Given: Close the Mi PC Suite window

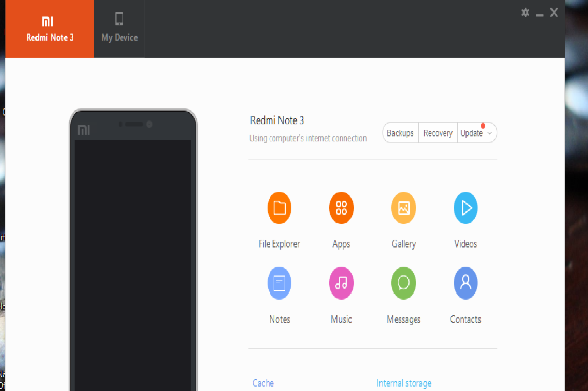Looking at the screenshot, I should (554, 13).
